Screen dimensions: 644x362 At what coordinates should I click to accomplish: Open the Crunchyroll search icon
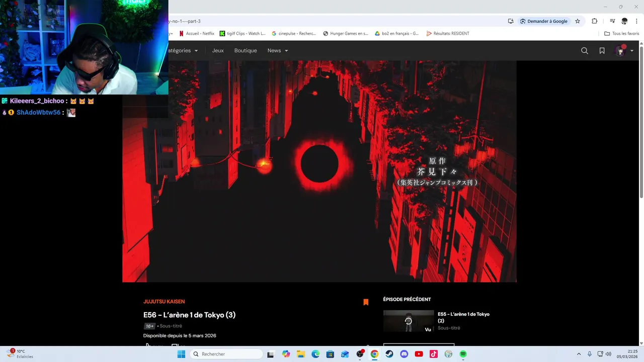[x=584, y=51]
